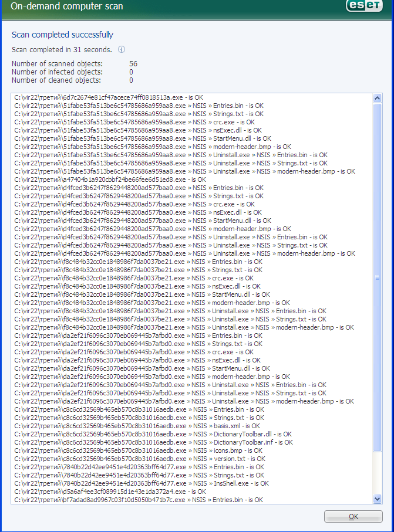
Task: Click the 'Scan completed in 31 seconds.' text
Action: (x=62, y=49)
